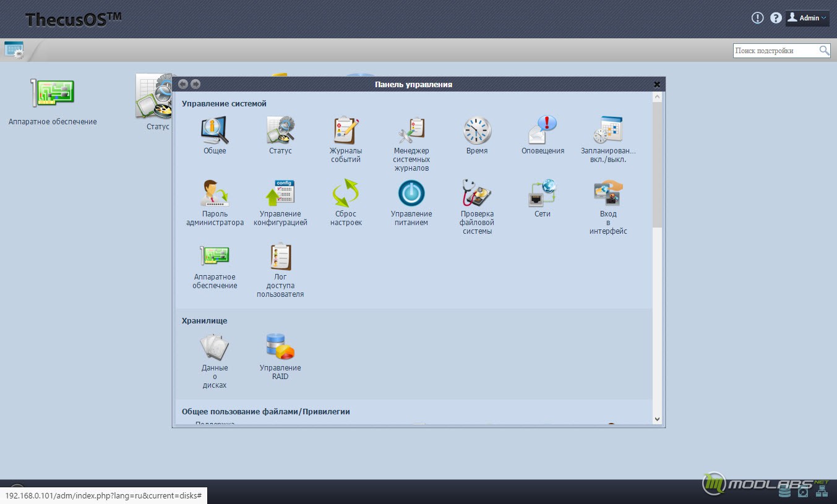837x504 pixels.
Task: Click the disk status icon in bottom bar
Action: [x=785, y=492]
